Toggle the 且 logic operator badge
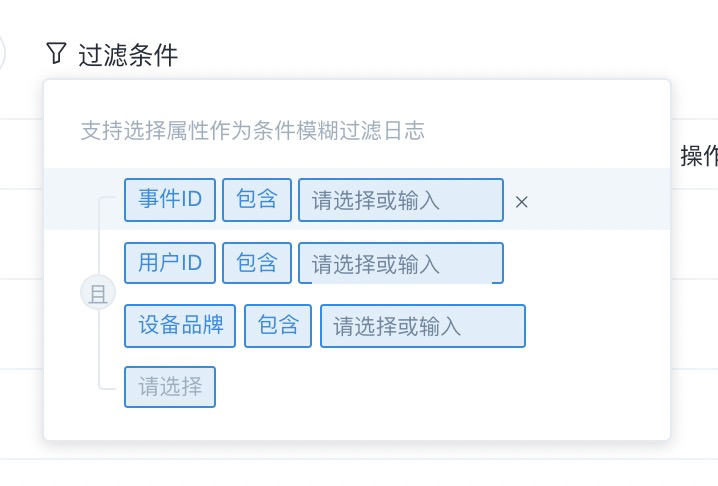The height and width of the screenshot is (486, 718). [98, 293]
